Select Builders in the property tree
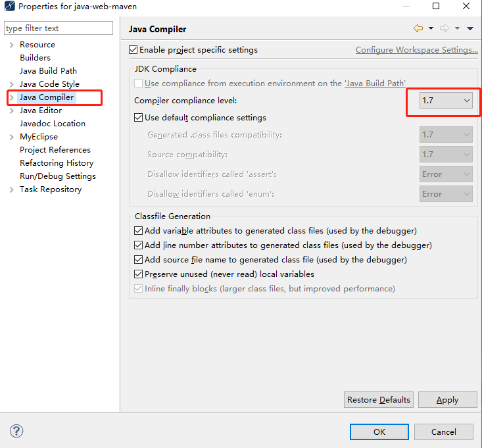 click(35, 58)
